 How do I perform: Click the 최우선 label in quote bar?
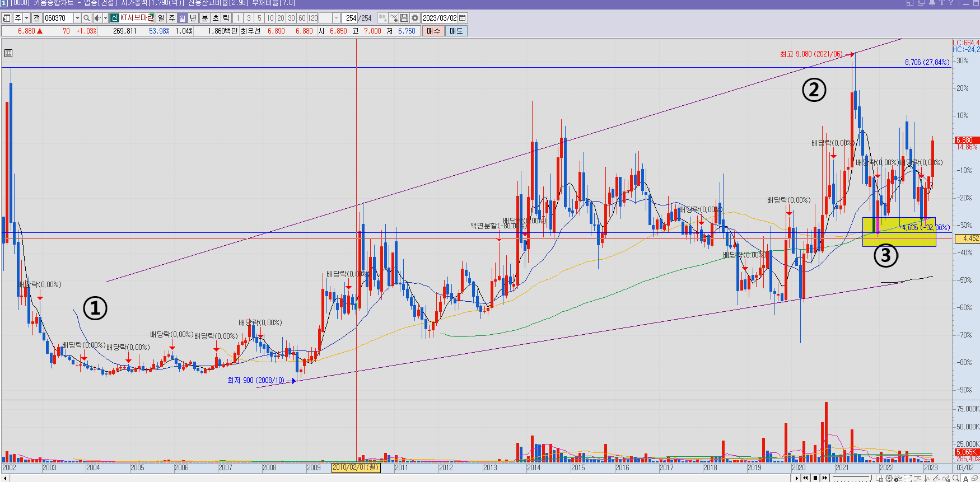[250, 31]
